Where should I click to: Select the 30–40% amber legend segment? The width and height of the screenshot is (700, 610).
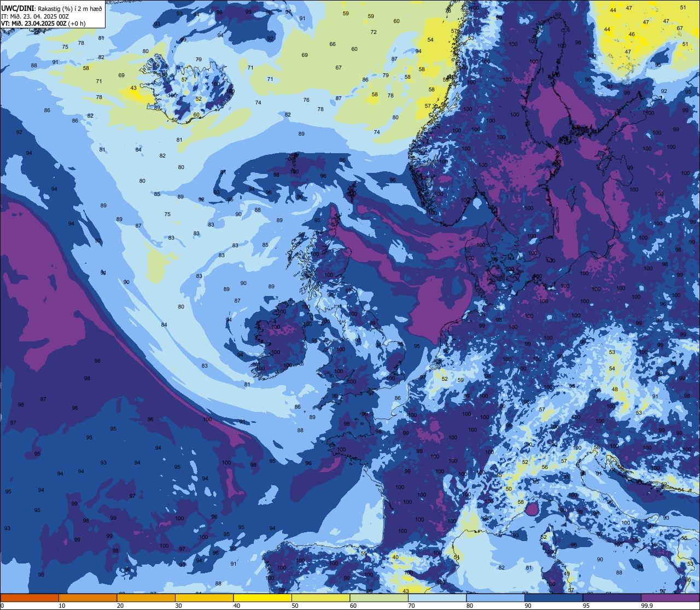coord(204,597)
